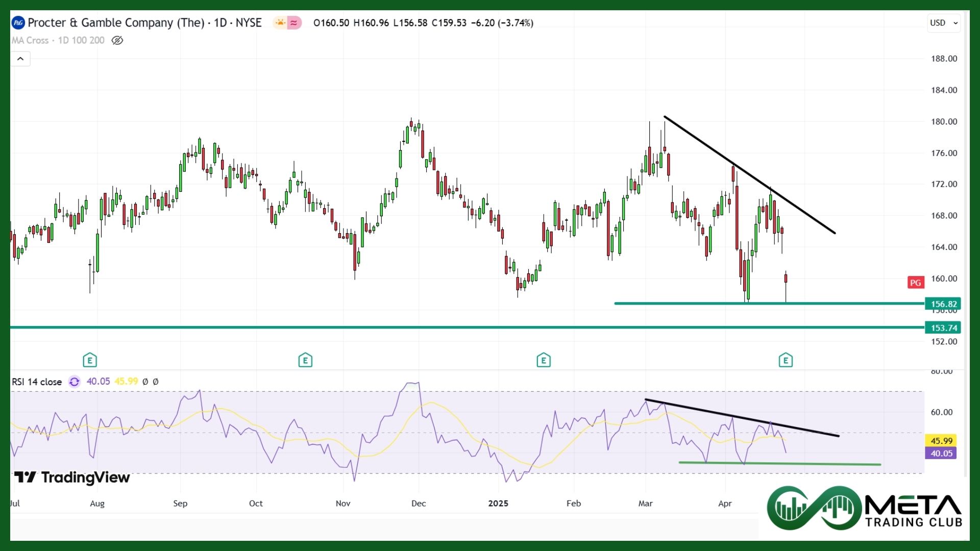Click the Sep label on time axis
Image resolution: width=980 pixels, height=551 pixels.
(180, 503)
